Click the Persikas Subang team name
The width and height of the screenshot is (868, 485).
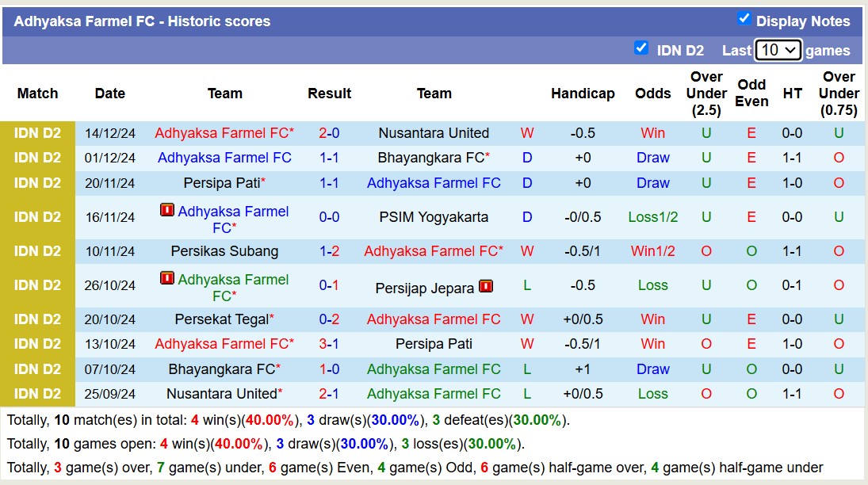coord(224,251)
